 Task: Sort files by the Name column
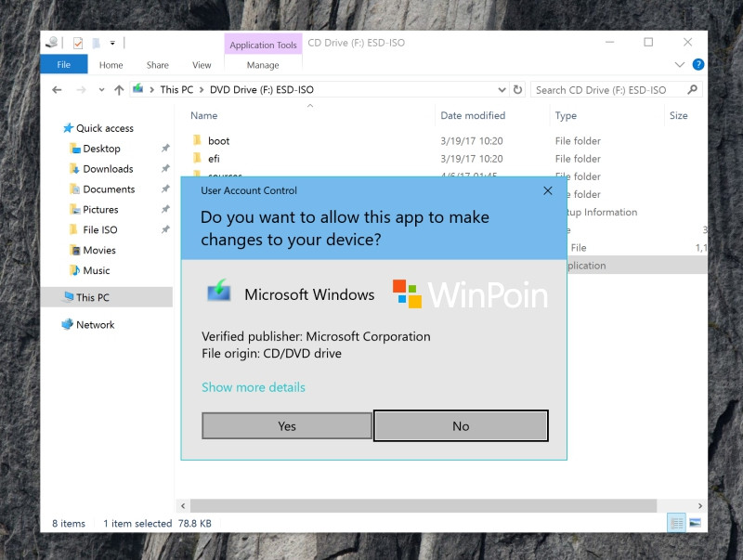coord(204,115)
